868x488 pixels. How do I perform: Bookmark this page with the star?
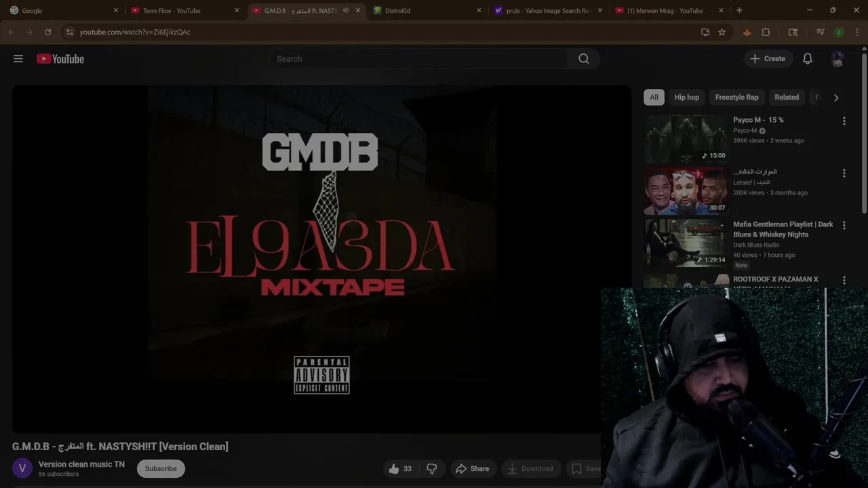(x=722, y=32)
